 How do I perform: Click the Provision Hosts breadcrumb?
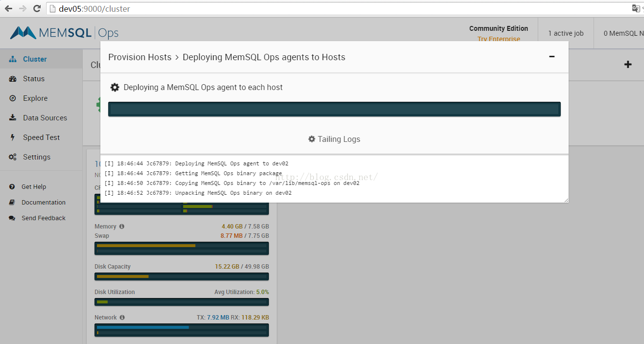(x=140, y=57)
